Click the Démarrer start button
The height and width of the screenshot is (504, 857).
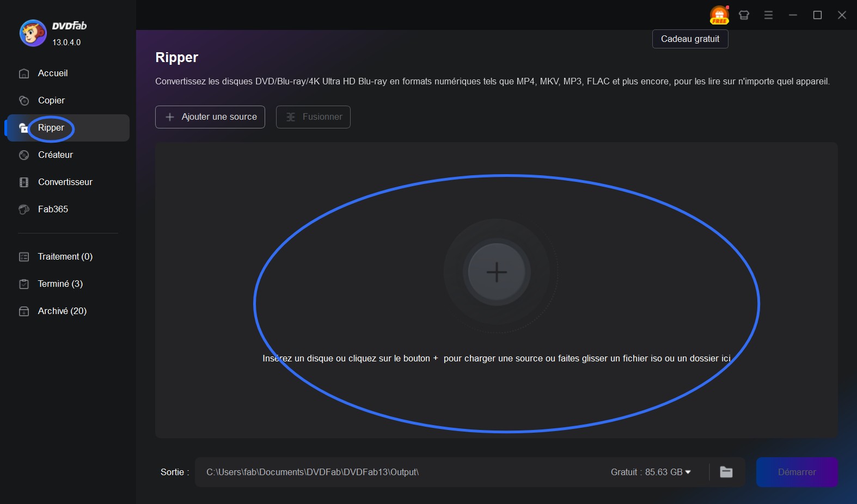tap(797, 472)
